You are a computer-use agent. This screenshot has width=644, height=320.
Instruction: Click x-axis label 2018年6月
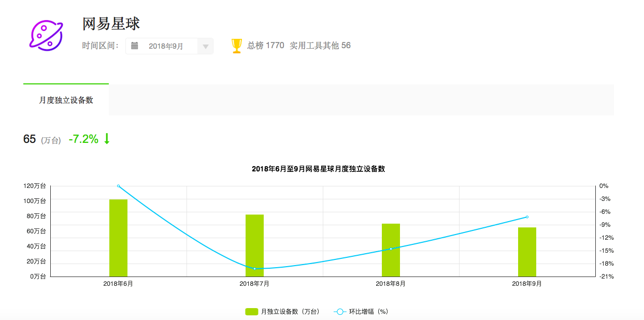pyautogui.click(x=118, y=284)
